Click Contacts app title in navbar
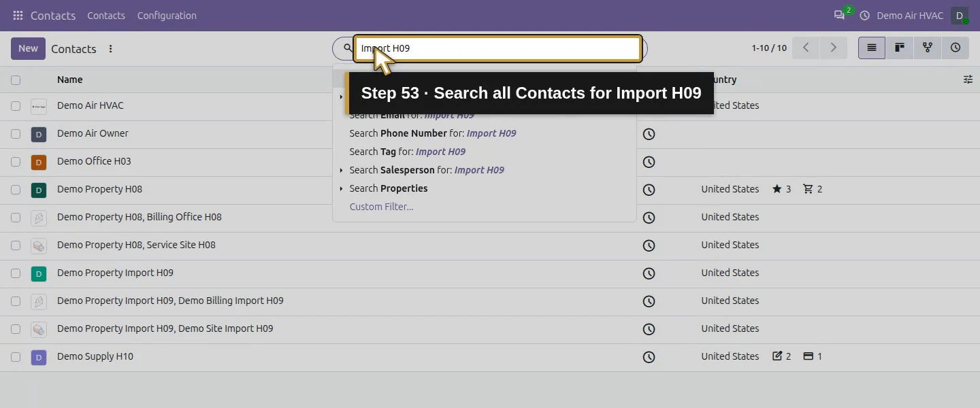The height and width of the screenshot is (408, 980). tap(53, 15)
